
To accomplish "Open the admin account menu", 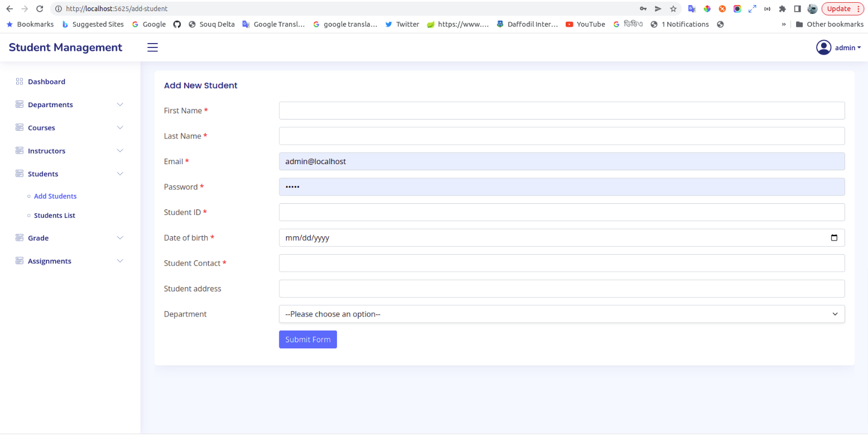I will point(846,47).
